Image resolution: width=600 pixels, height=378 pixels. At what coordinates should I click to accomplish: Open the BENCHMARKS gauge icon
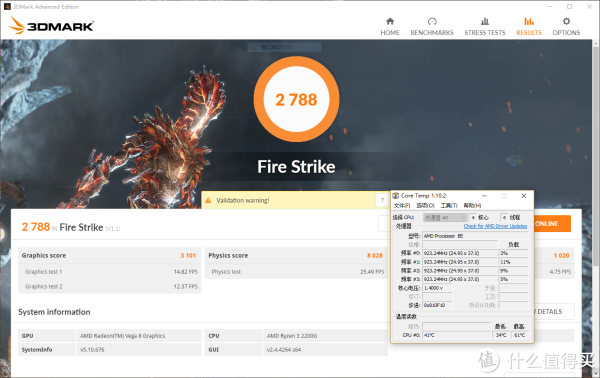point(432,21)
